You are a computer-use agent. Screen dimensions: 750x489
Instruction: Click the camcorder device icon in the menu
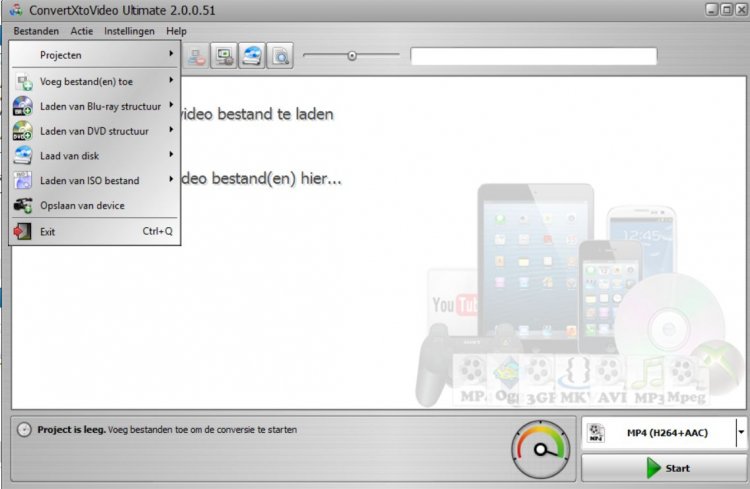tap(22, 206)
